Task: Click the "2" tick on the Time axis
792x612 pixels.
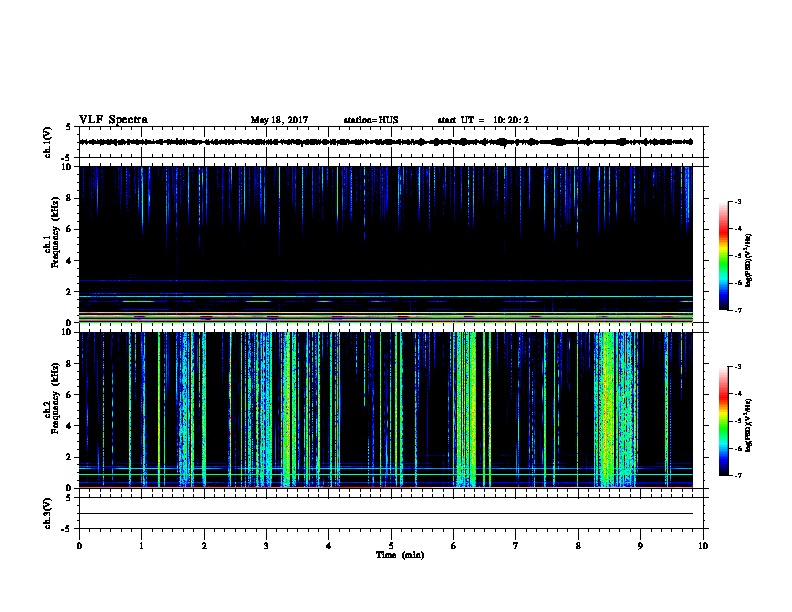Action: pos(204,546)
